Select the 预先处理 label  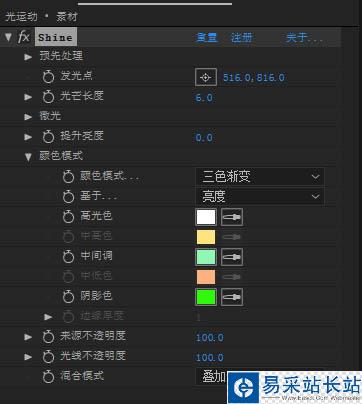pyautogui.click(x=61, y=56)
